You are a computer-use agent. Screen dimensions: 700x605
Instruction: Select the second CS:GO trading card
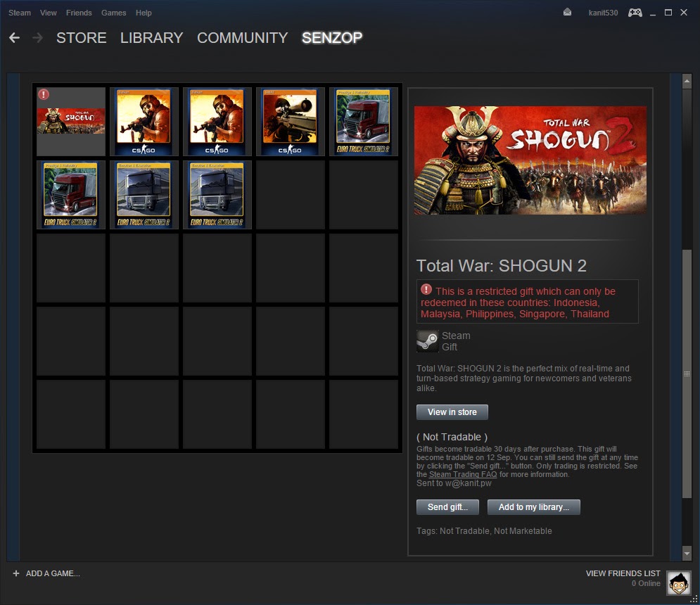217,122
